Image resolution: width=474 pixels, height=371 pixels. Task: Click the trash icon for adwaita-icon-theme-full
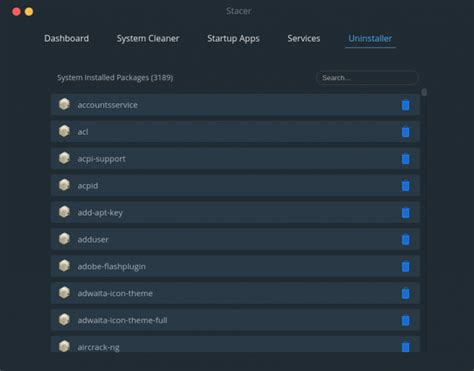coord(405,320)
